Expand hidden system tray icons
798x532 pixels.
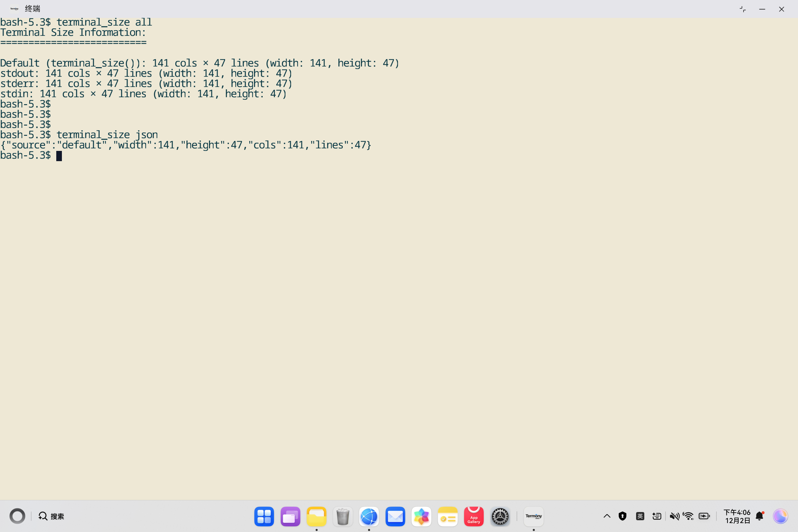[x=607, y=516]
